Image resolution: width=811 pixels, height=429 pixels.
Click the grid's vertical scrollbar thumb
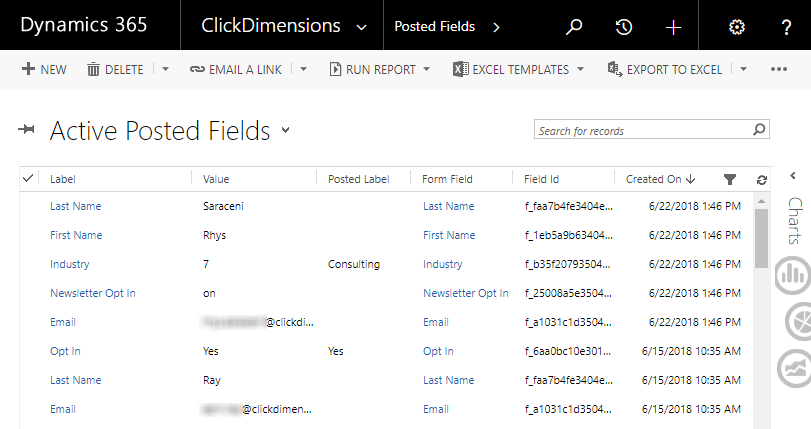(x=761, y=238)
